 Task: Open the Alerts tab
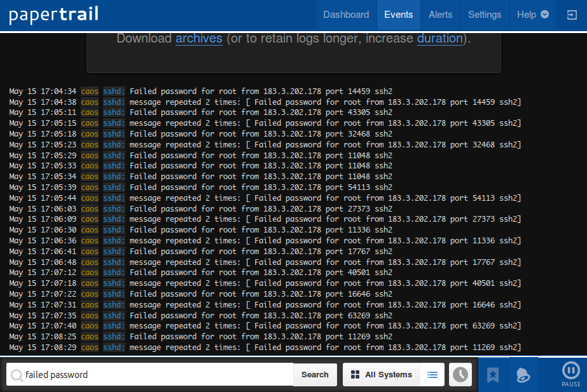tap(440, 15)
